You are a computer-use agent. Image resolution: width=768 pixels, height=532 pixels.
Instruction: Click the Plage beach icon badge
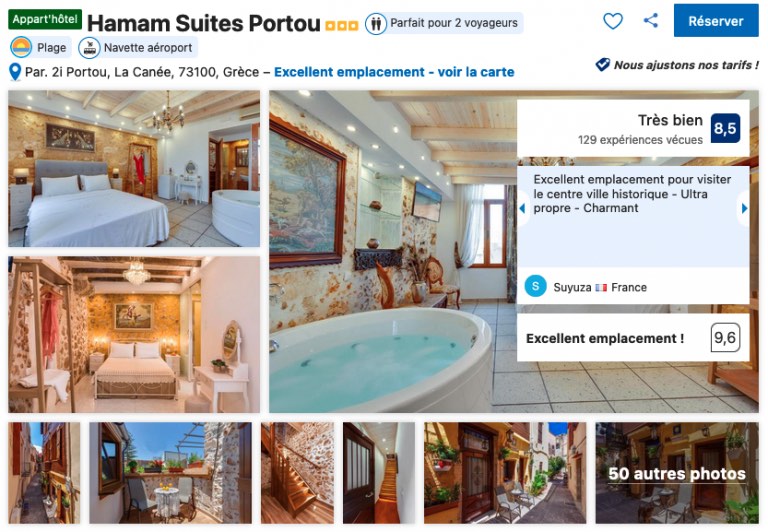pyautogui.click(x=21, y=48)
